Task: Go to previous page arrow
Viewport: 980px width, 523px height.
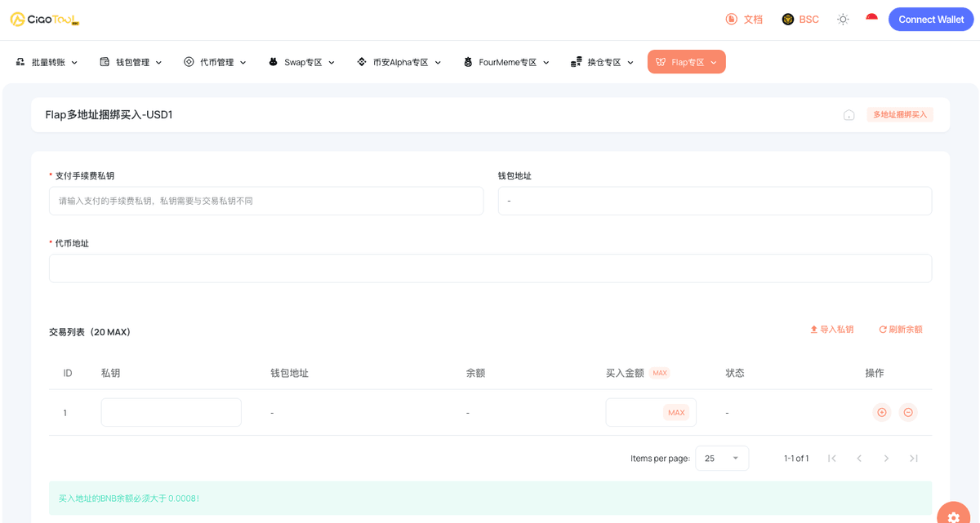Action: (x=859, y=459)
